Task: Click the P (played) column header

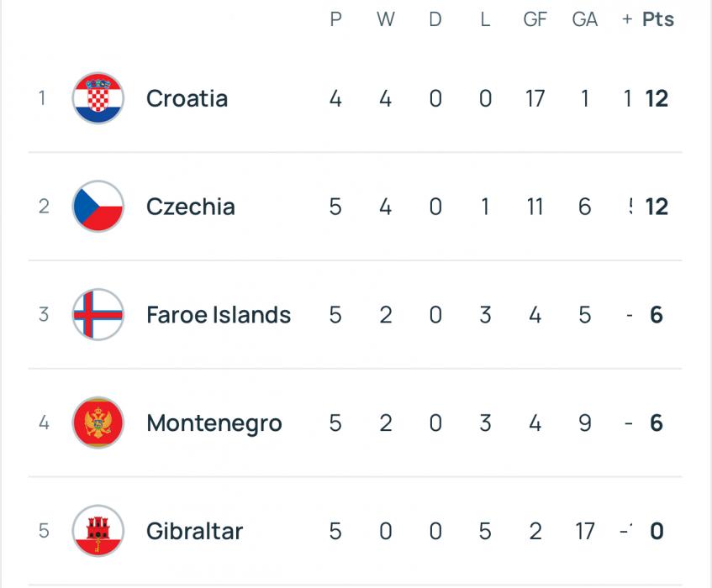Action: [x=335, y=19]
